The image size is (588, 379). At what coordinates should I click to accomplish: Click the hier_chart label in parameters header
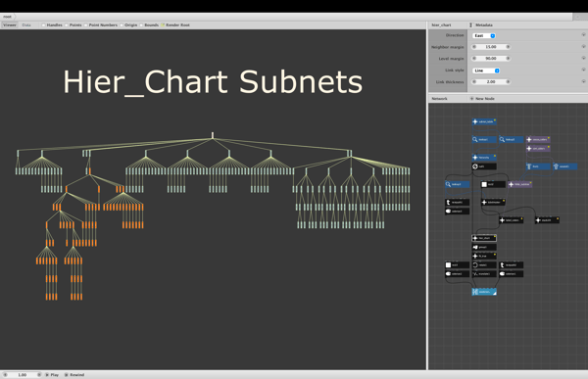click(441, 25)
